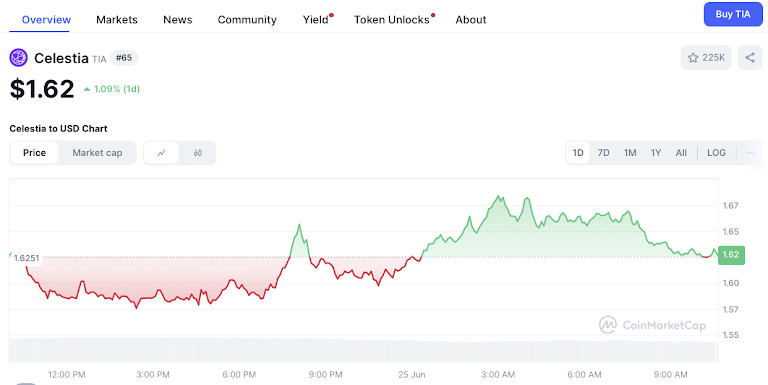Switch to the line chart view icon

click(x=161, y=153)
